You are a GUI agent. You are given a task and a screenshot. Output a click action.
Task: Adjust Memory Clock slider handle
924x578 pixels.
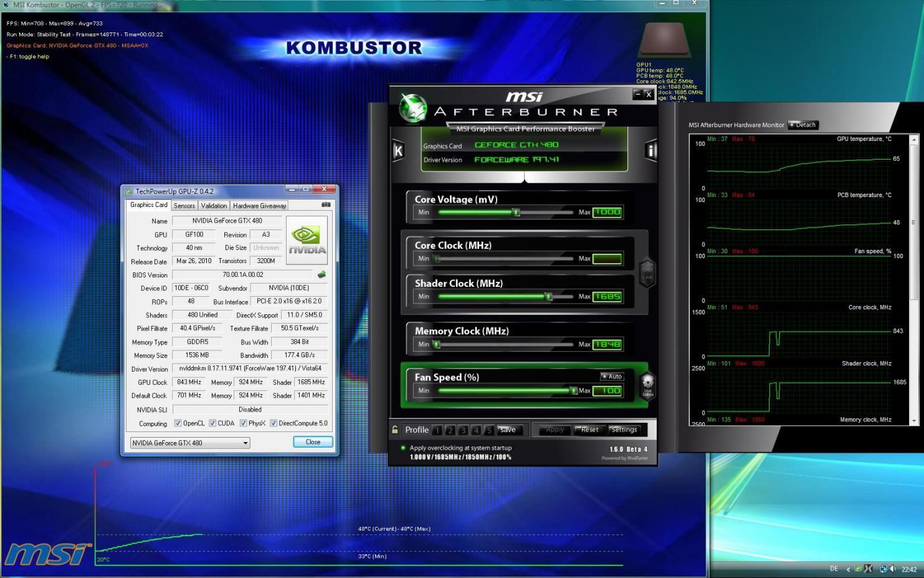437,344
